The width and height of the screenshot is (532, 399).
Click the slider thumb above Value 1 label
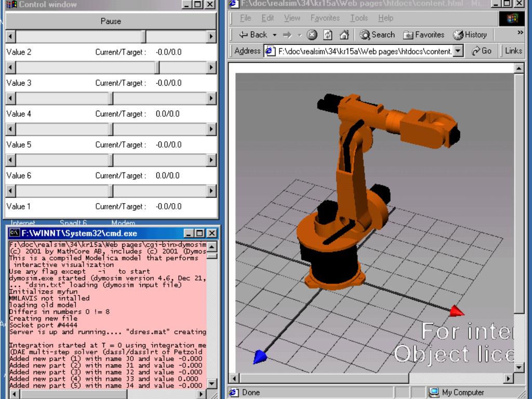[x=111, y=191]
